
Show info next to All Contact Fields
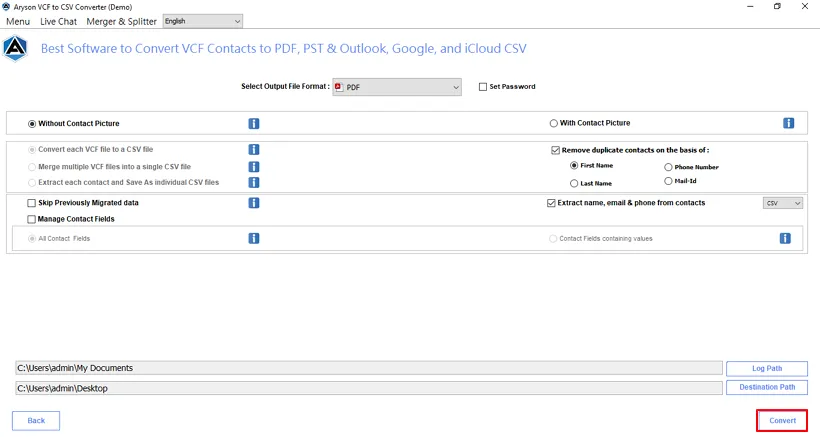coord(254,238)
